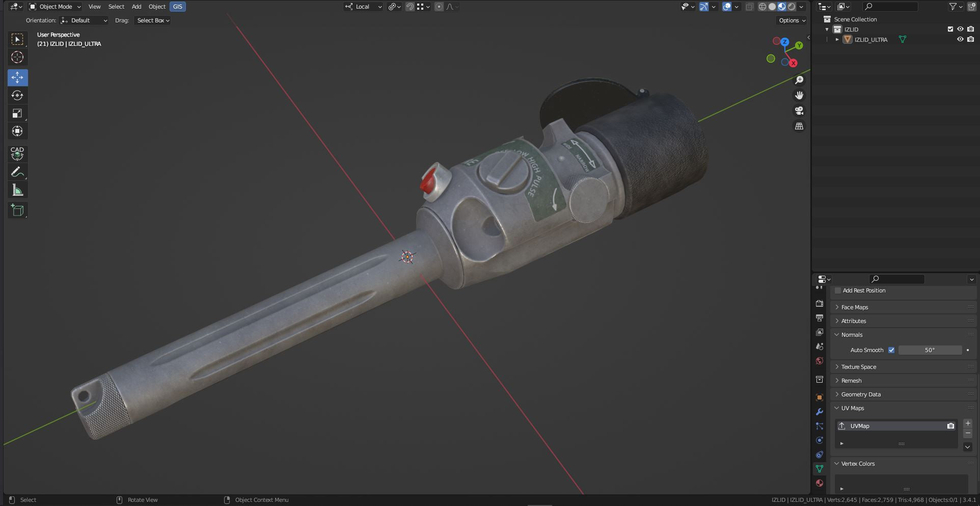The height and width of the screenshot is (506, 980).
Task: Uncheck the Auto Smooth checkbox
Action: [891, 350]
